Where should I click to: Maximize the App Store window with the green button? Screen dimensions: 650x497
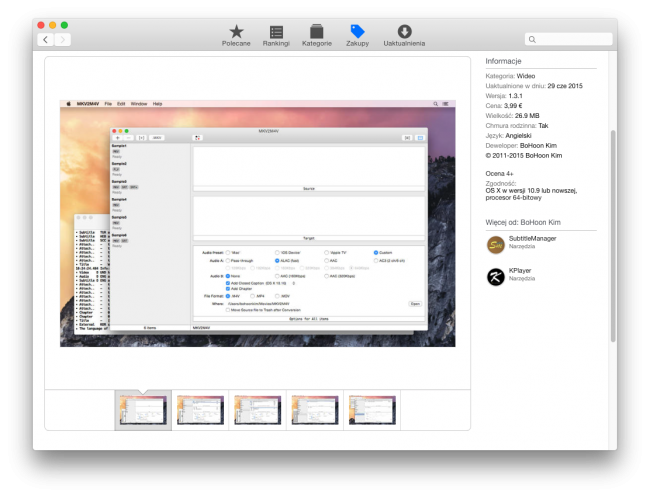pos(64,25)
